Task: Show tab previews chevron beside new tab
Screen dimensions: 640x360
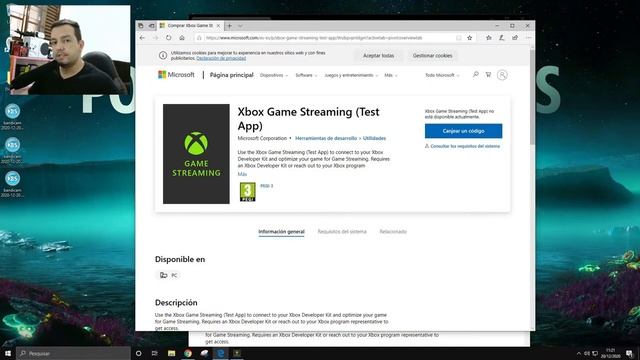Action: [x=240, y=26]
